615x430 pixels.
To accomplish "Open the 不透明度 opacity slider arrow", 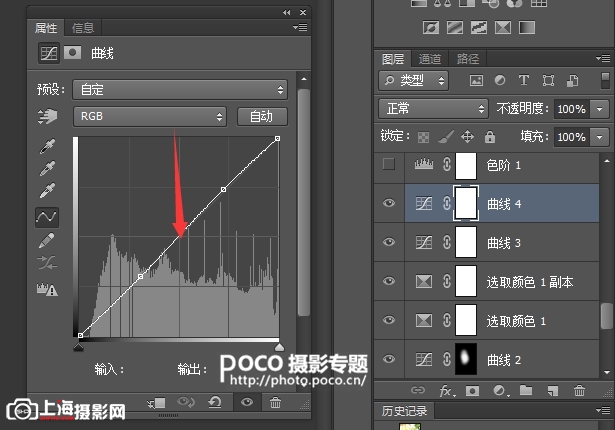I will [599, 109].
